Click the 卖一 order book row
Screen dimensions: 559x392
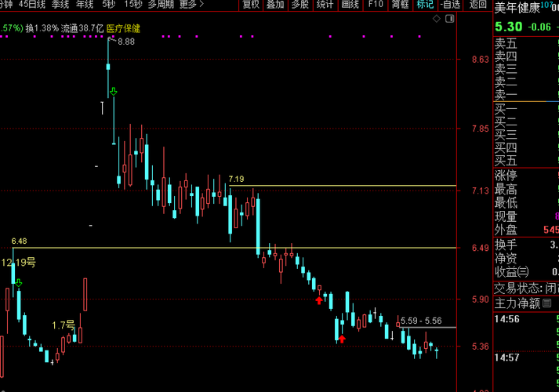click(526, 95)
